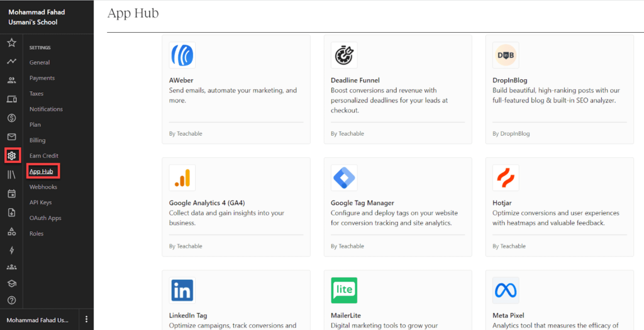644x330 pixels.
Task: Click the Google Analytics 4 logo
Action: [182, 178]
